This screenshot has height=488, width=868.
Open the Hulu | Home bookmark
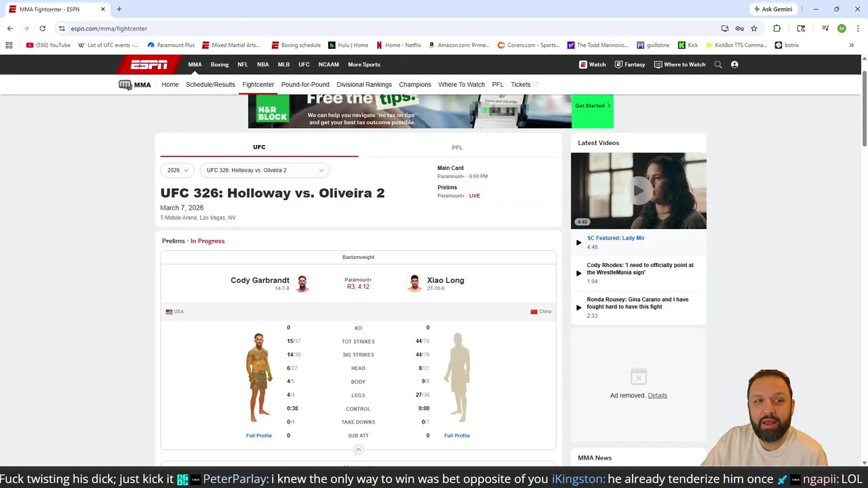348,45
